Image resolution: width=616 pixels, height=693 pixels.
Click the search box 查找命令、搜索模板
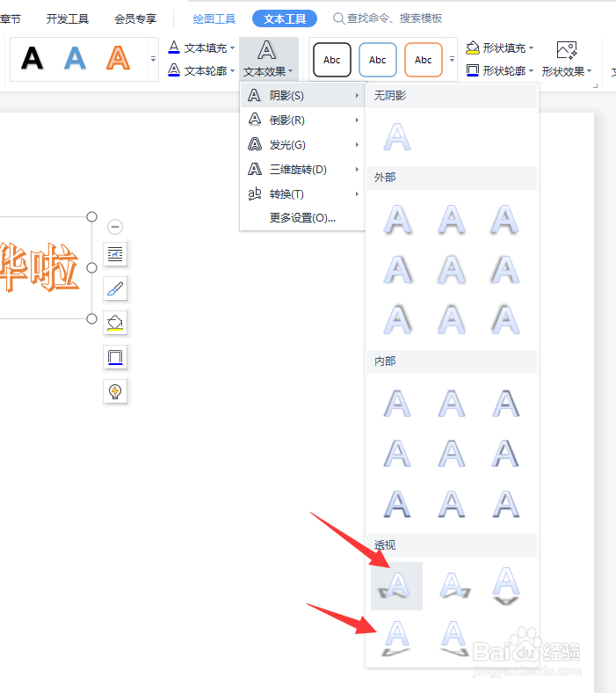[388, 18]
